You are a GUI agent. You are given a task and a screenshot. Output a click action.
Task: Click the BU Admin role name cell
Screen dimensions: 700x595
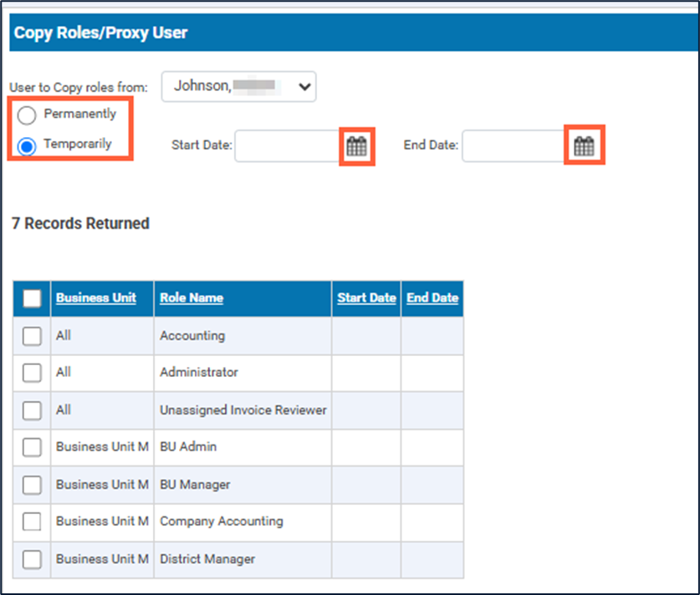click(243, 447)
